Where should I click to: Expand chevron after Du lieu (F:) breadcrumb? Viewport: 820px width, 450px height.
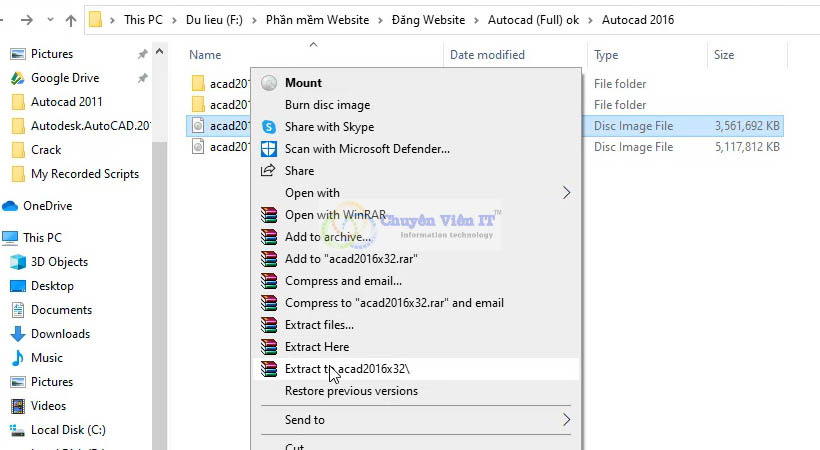255,20
